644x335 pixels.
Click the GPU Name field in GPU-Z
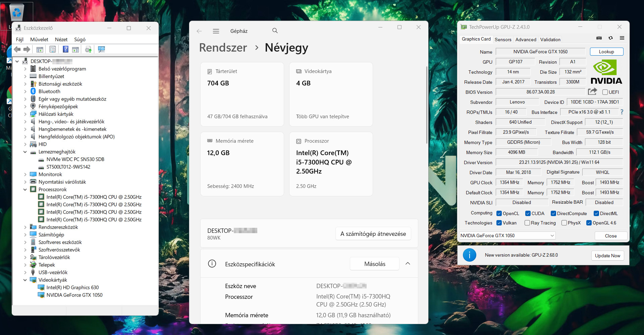tap(540, 52)
